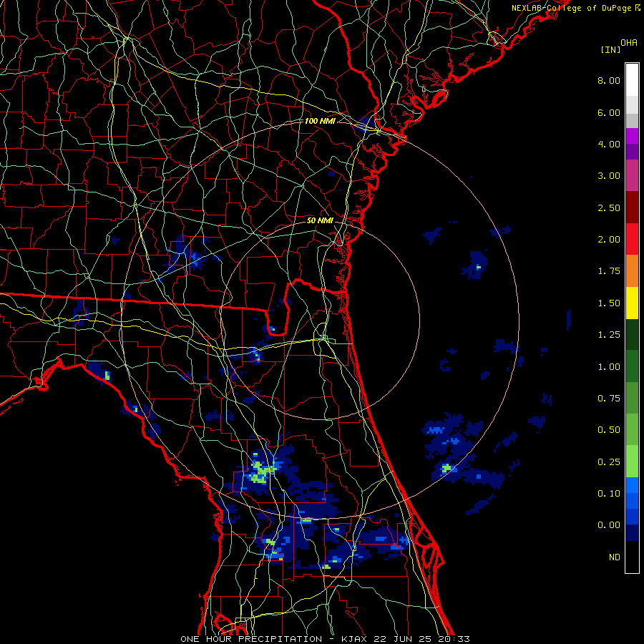Click the 1.00 legend value
The image size is (644, 644).
[x=609, y=367]
